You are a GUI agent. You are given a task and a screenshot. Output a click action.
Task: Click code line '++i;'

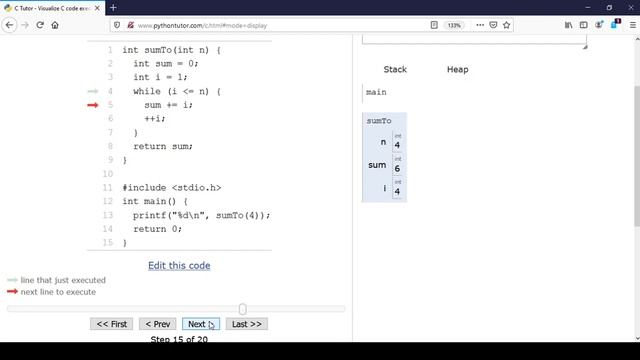click(x=155, y=119)
